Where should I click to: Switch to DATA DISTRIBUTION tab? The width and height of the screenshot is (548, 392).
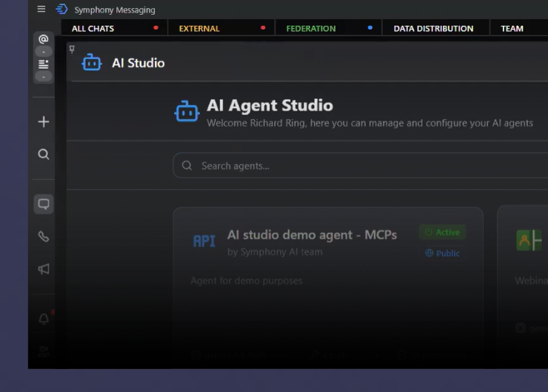pyautogui.click(x=436, y=28)
